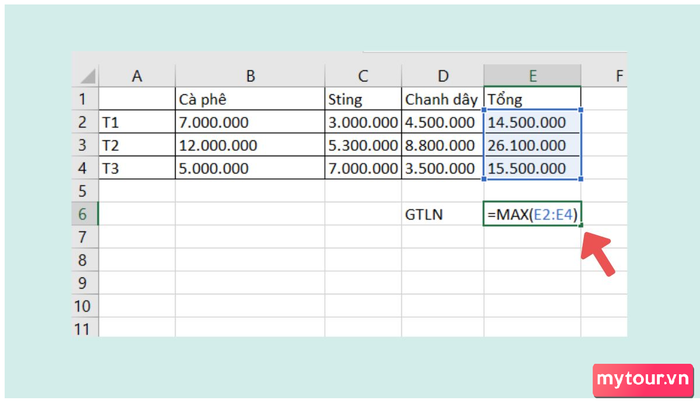
Task: Click cell with value 4.500.000
Action: (x=442, y=122)
